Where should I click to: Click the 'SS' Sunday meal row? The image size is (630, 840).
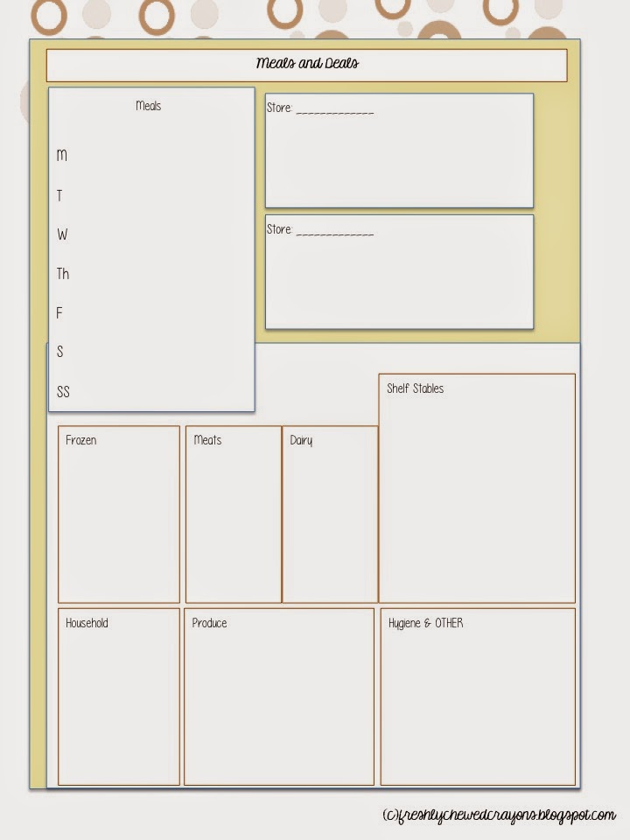click(151, 392)
